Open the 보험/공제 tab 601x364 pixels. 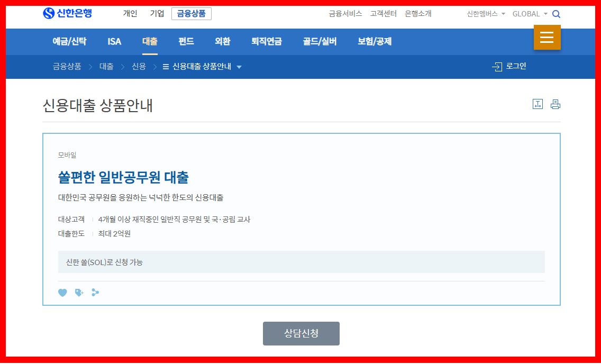[375, 41]
